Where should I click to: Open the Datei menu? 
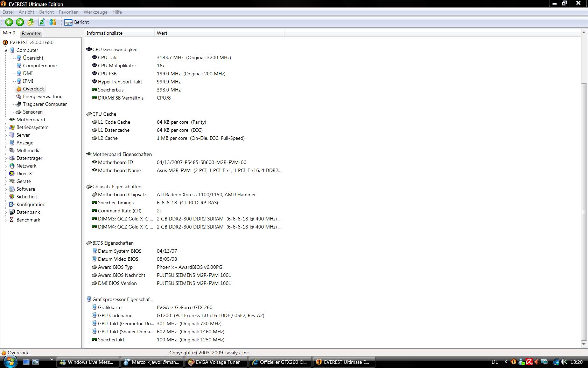[8, 12]
